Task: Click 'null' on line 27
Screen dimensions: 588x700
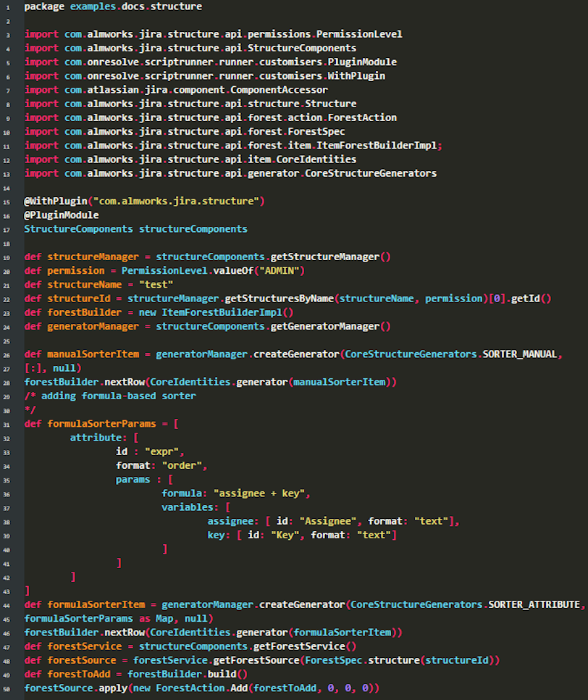Action: click(64, 368)
